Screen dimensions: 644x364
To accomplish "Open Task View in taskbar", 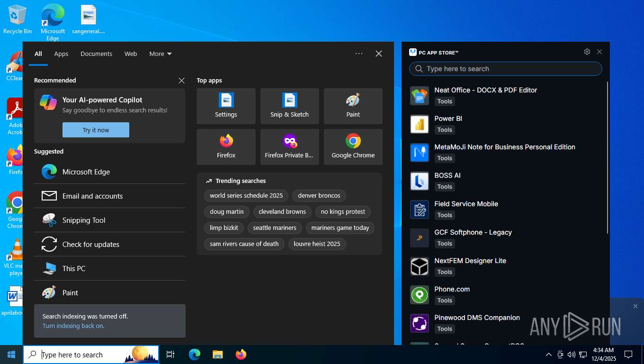I will [170, 355].
